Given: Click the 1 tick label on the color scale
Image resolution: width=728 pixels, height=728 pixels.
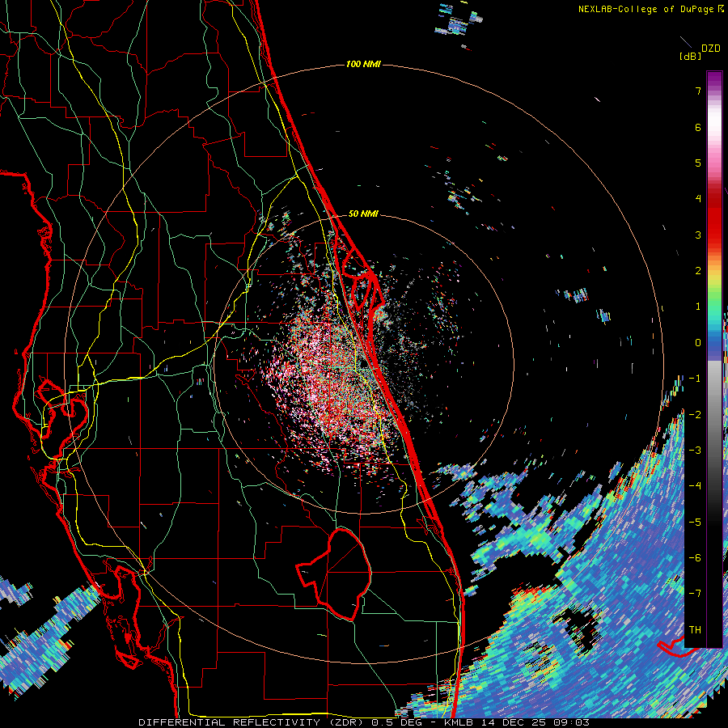Looking at the screenshot, I should point(698,307).
